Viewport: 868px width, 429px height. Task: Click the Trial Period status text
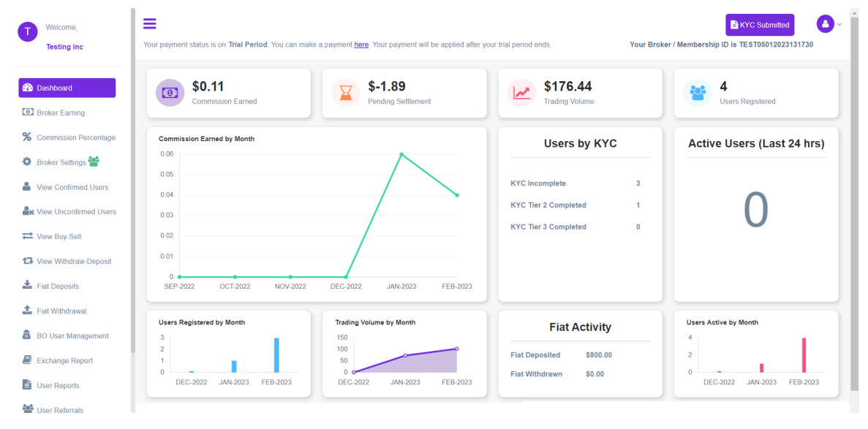(x=248, y=45)
